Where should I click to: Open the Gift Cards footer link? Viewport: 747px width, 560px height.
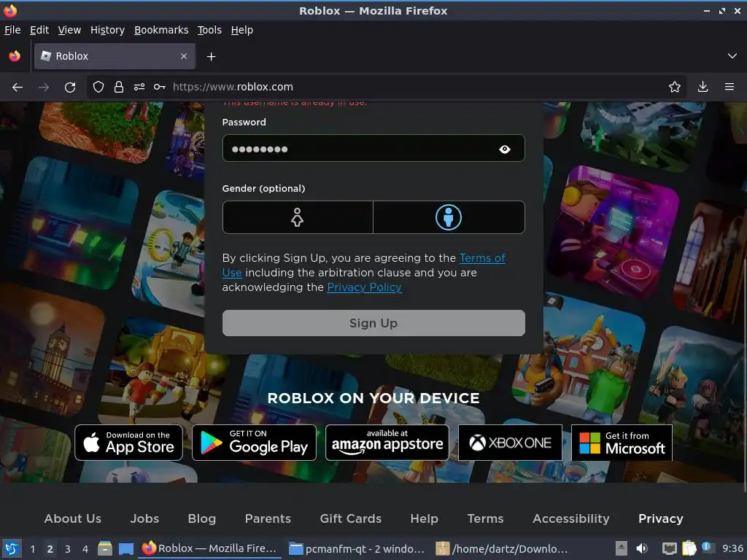click(x=351, y=518)
